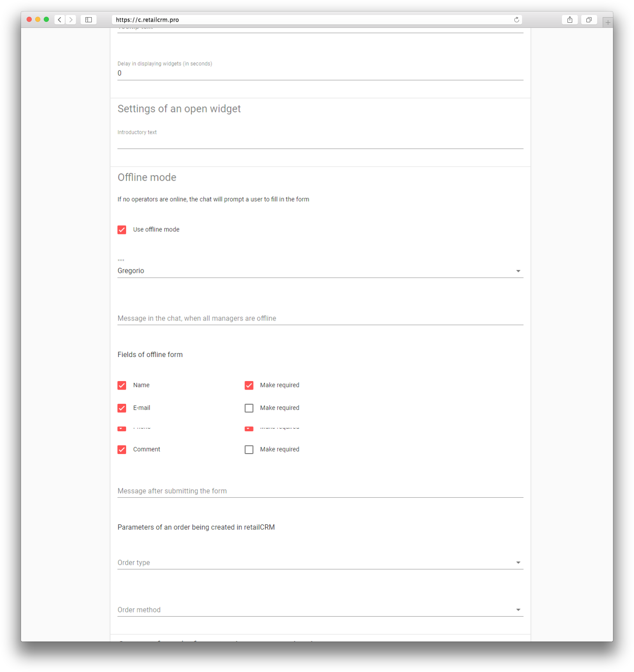
Task: Open a new tab with the plus icon
Action: pyautogui.click(x=608, y=22)
